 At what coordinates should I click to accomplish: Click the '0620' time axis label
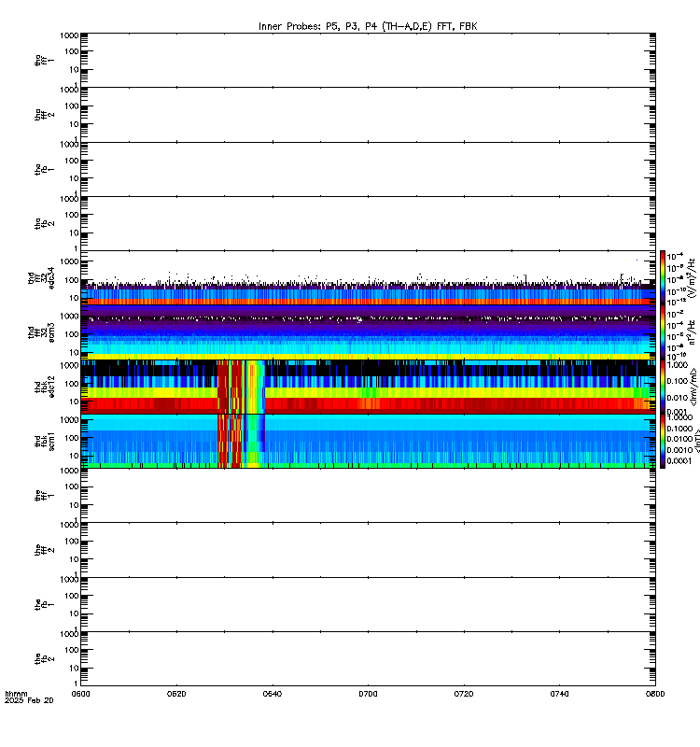pyautogui.click(x=176, y=694)
